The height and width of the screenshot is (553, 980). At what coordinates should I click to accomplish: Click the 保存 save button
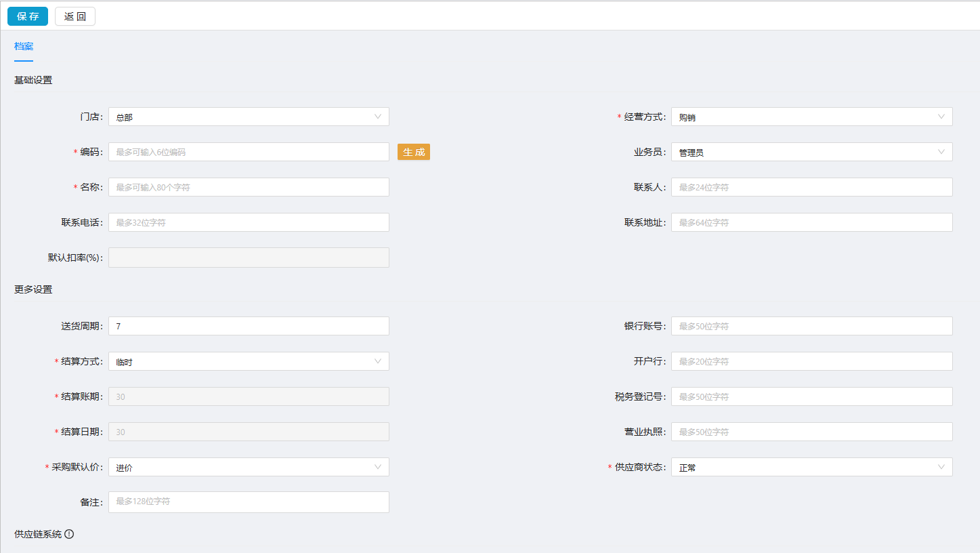tap(28, 16)
